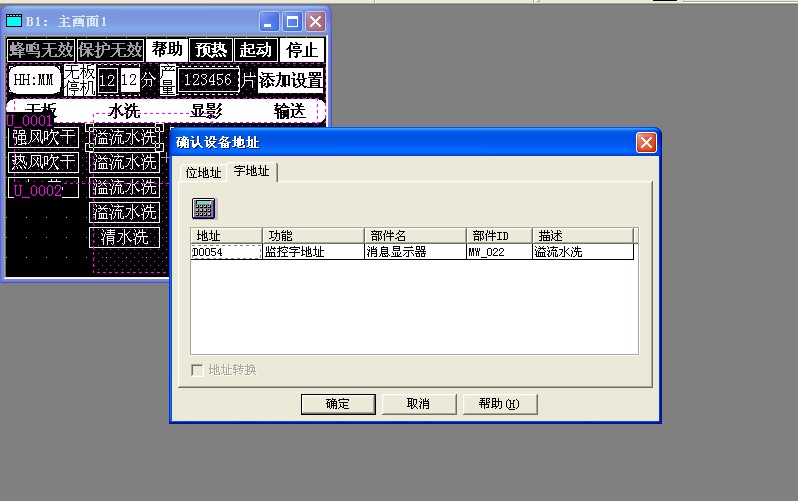The height and width of the screenshot is (501, 798).
Task: Select the MW_022 cell in the table
Action: 497,253
